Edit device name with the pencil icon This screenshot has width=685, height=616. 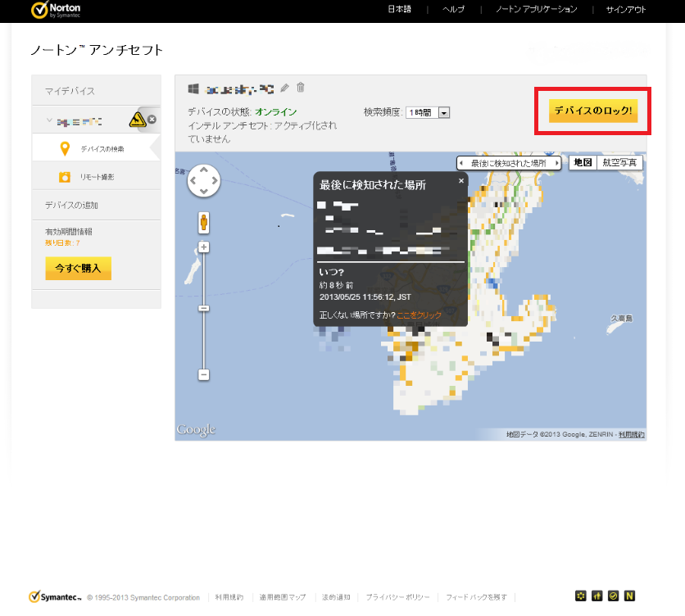coord(284,88)
